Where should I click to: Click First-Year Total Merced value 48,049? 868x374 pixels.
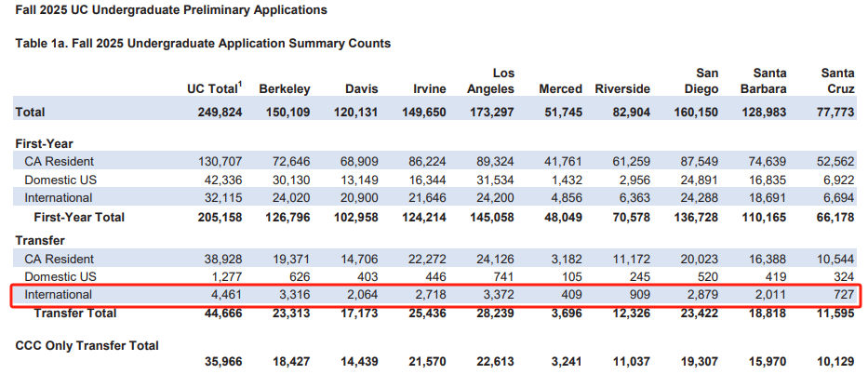(x=564, y=218)
